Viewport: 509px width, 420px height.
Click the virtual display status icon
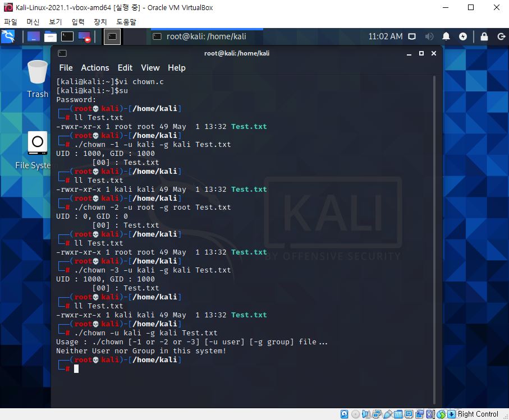point(409,414)
